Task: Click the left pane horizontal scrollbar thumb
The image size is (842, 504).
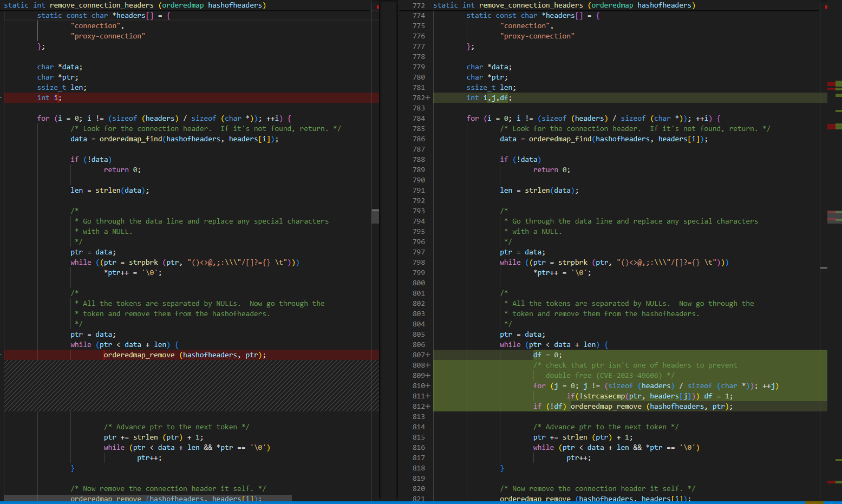Action: 147,498
